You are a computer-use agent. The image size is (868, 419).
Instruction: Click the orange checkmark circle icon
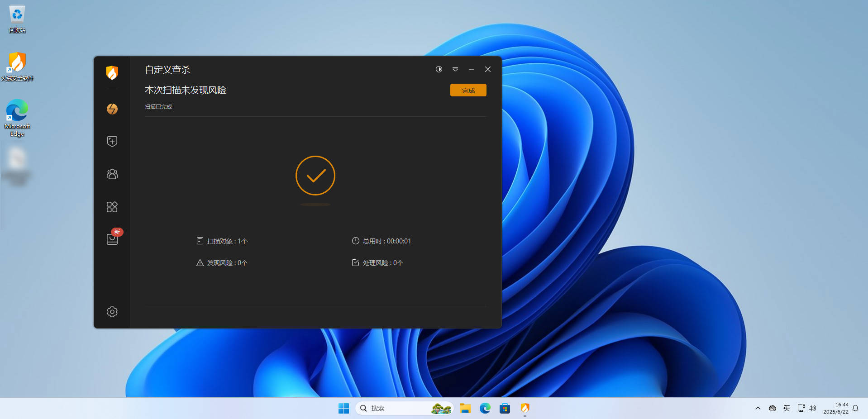tap(315, 176)
